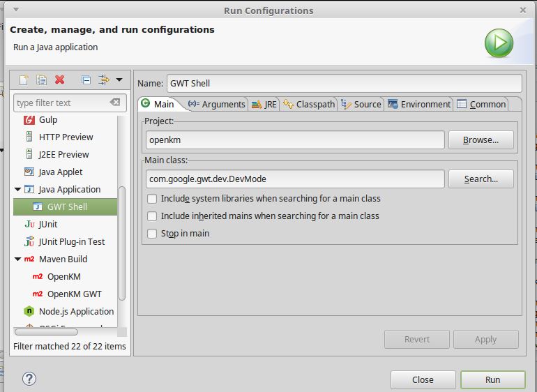Click the New launch configuration icon

coord(23,80)
